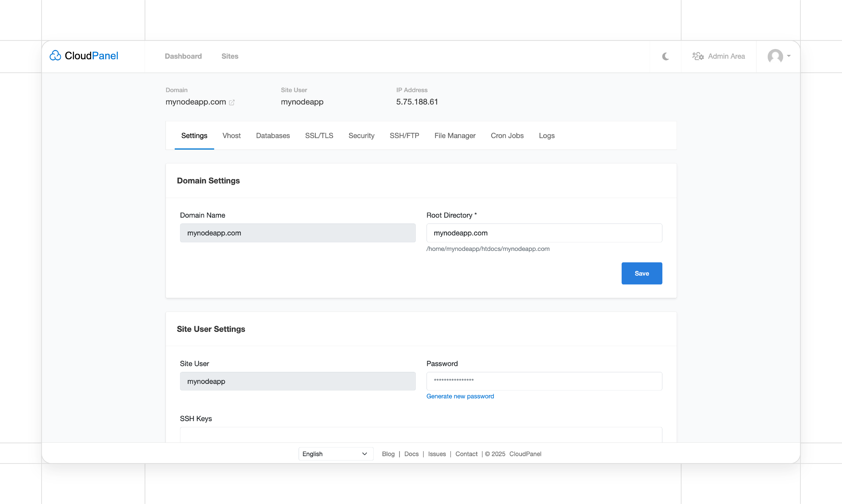Click the disabled Site User field
Viewport: 842px width, 504px height.
point(298,381)
